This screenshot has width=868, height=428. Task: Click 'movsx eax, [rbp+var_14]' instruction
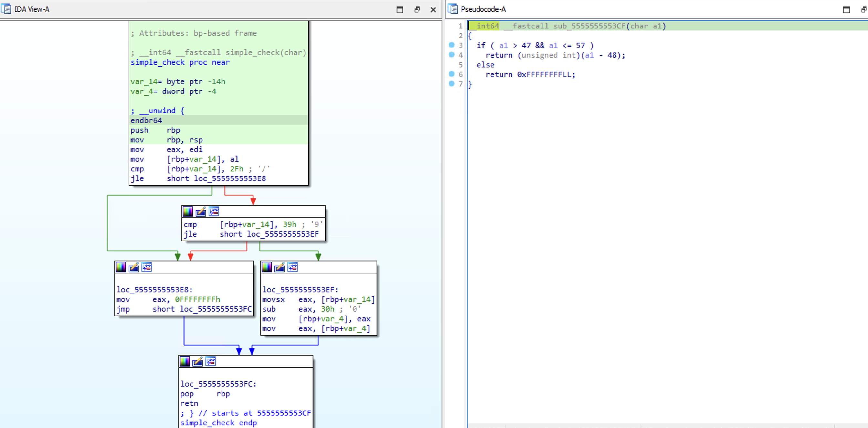click(x=318, y=299)
